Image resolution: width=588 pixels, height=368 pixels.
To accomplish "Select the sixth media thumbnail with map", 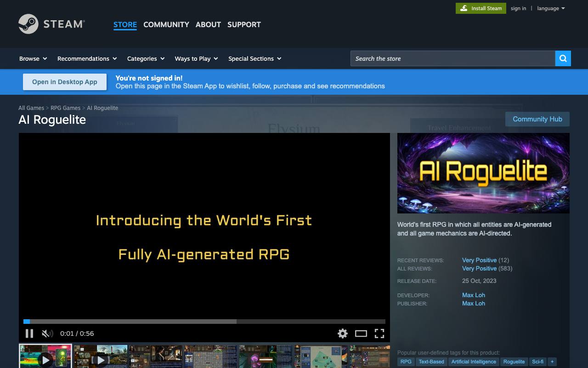I will click(321, 356).
